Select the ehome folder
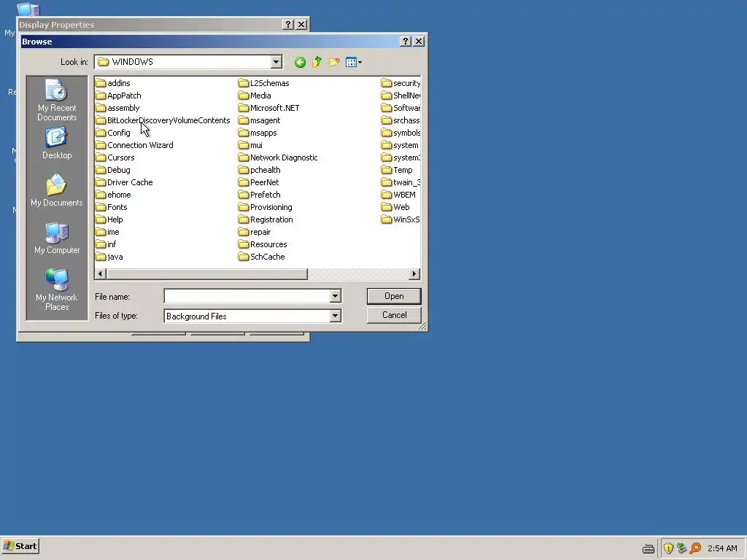This screenshot has width=747, height=560. coord(113,195)
